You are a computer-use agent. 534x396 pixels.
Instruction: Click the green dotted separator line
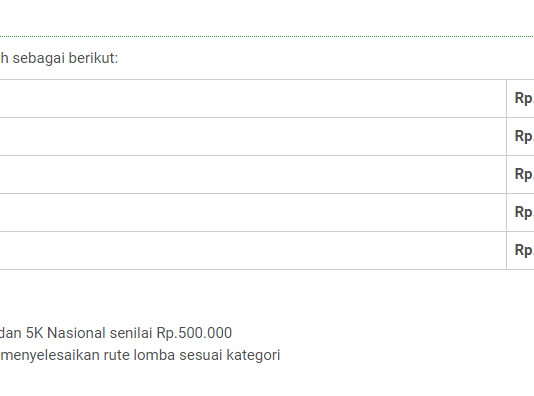(x=267, y=36)
